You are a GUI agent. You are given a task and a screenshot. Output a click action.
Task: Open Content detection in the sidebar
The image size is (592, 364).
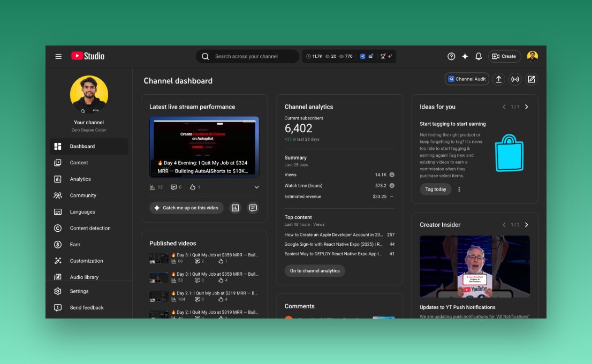tap(89, 228)
